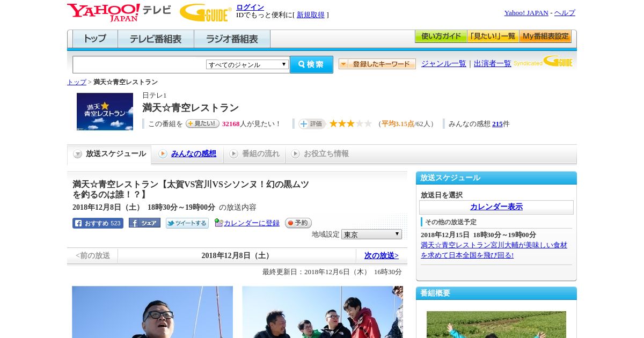This screenshot has height=338, width=644.
Task: Click the 日テレ1 channel label
Action: [x=155, y=95]
